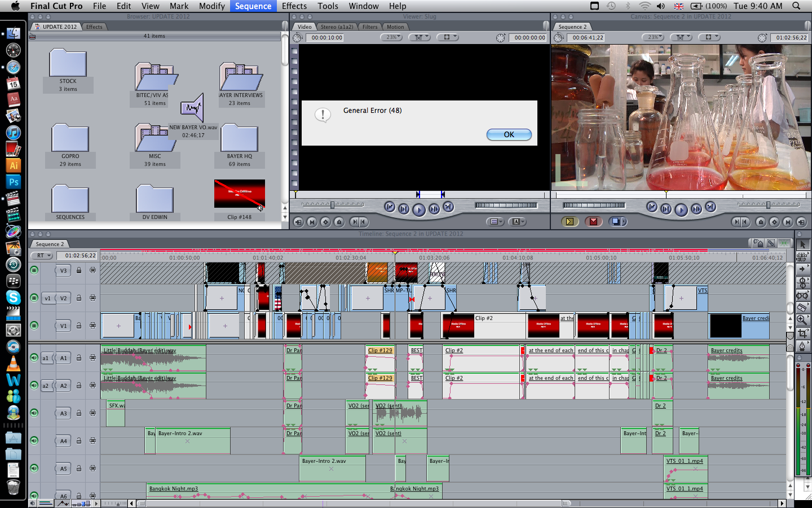
Task: Toggle snapping in the Timeline
Action: coord(784,243)
